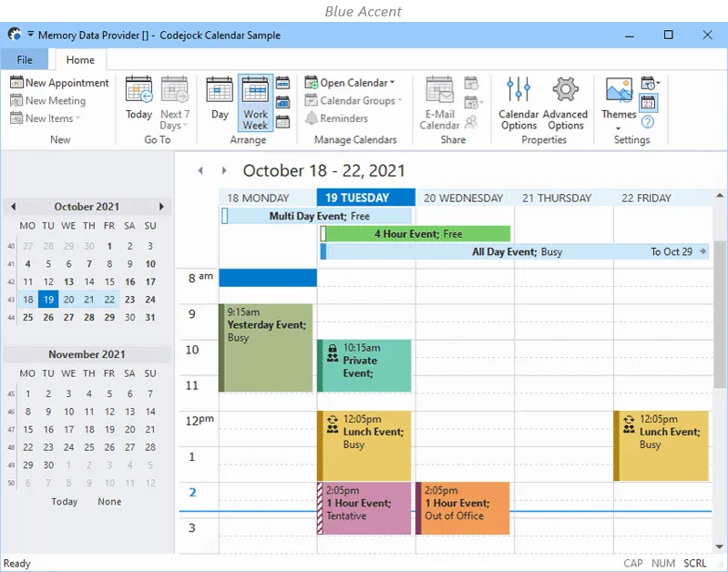Click None button below mini calendar

coord(109,502)
